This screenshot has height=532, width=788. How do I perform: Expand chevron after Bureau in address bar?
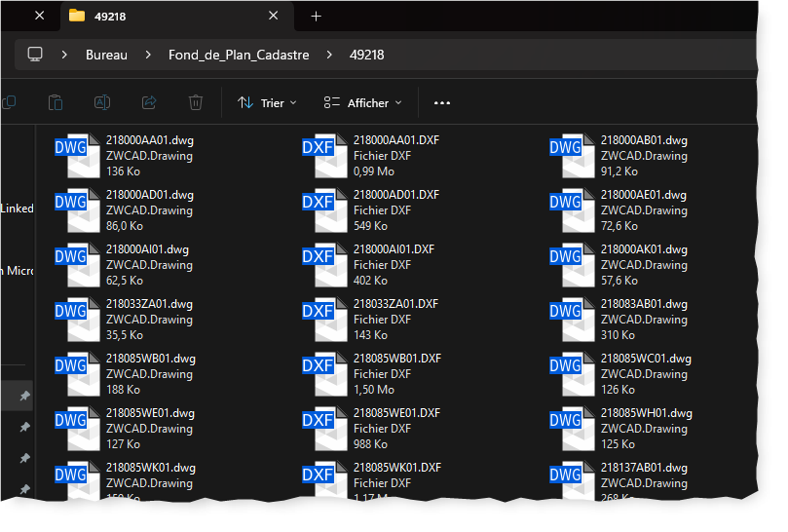[148, 55]
